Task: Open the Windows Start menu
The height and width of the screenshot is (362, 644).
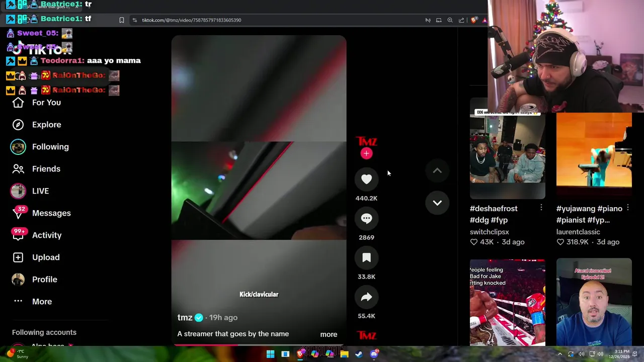Action: click(270, 354)
